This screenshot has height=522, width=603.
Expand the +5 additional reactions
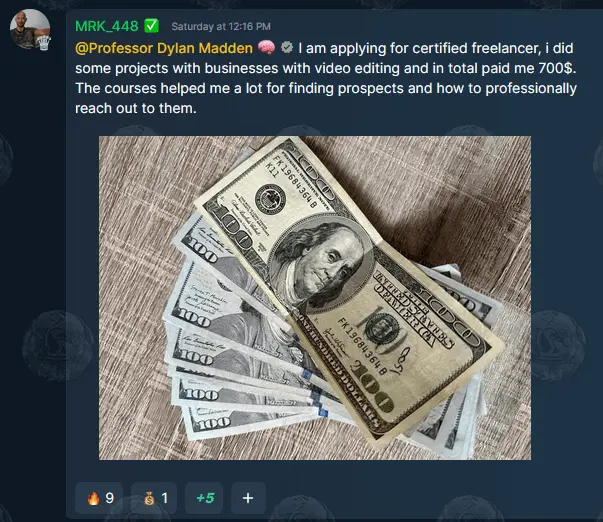coord(204,498)
